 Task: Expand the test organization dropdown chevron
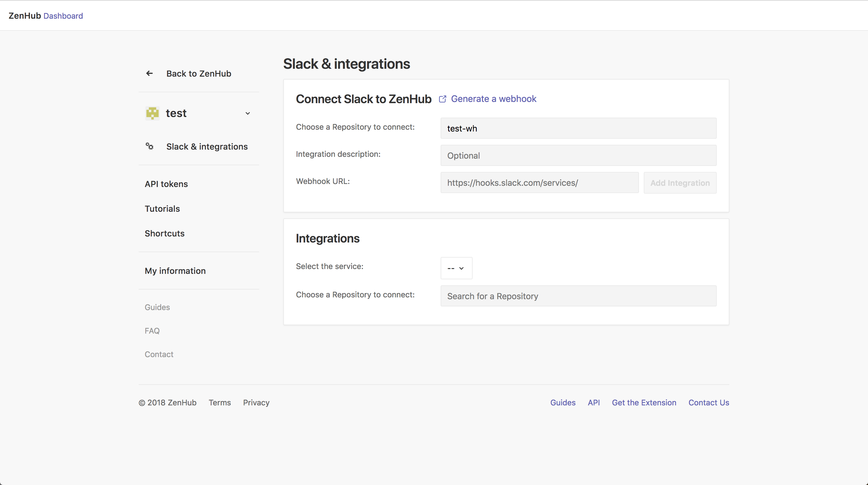click(248, 113)
